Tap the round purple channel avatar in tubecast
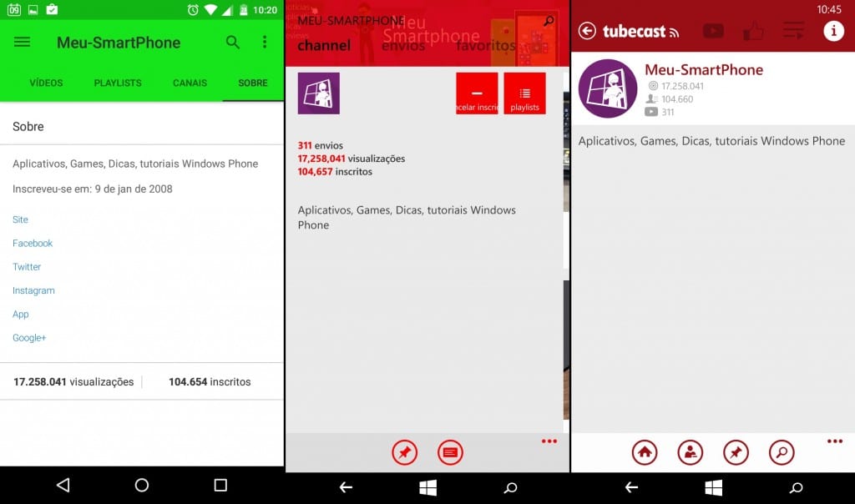 pyautogui.click(x=608, y=88)
